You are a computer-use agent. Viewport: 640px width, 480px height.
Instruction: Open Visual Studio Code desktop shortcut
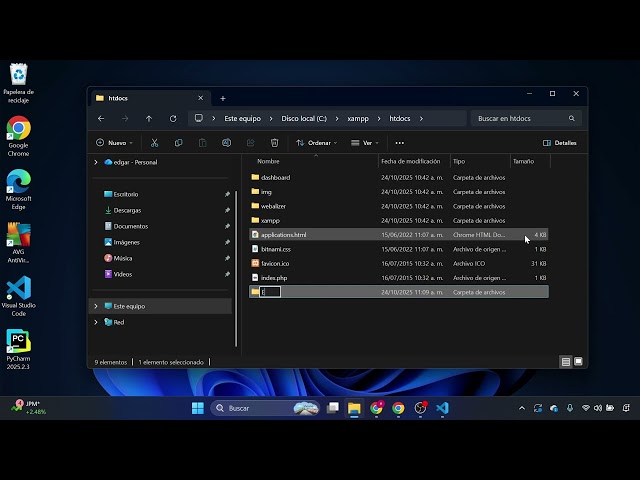[18, 296]
